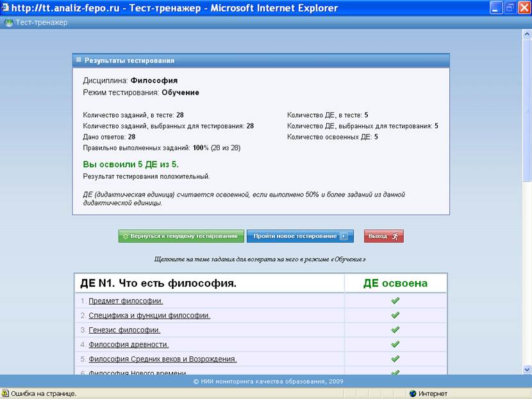Click the vertical scrollbar thumb
The width and height of the screenshot is (532, 399).
click(x=527, y=110)
